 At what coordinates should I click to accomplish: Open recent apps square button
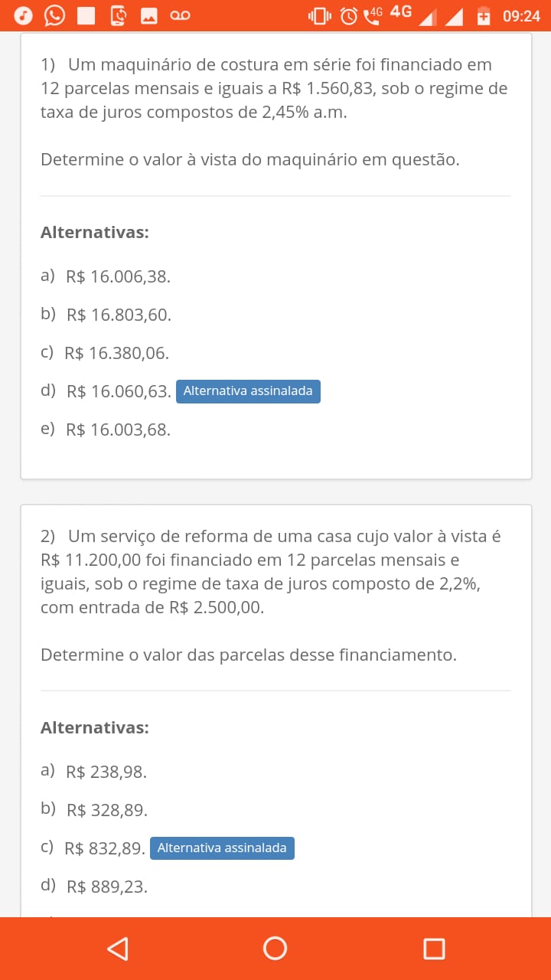click(434, 949)
